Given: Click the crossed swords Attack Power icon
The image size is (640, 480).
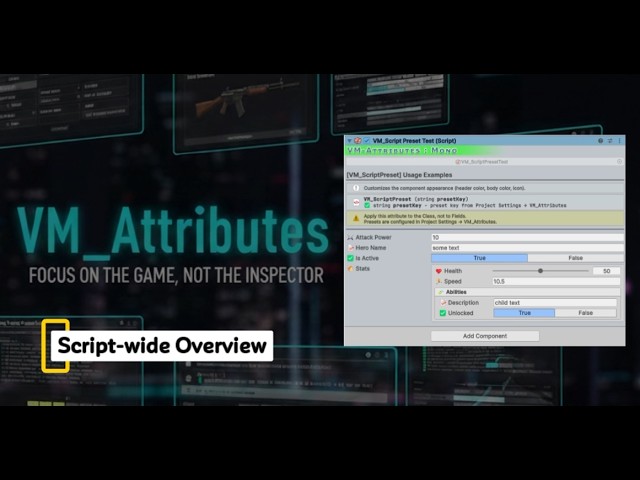Looking at the screenshot, I should [350, 237].
